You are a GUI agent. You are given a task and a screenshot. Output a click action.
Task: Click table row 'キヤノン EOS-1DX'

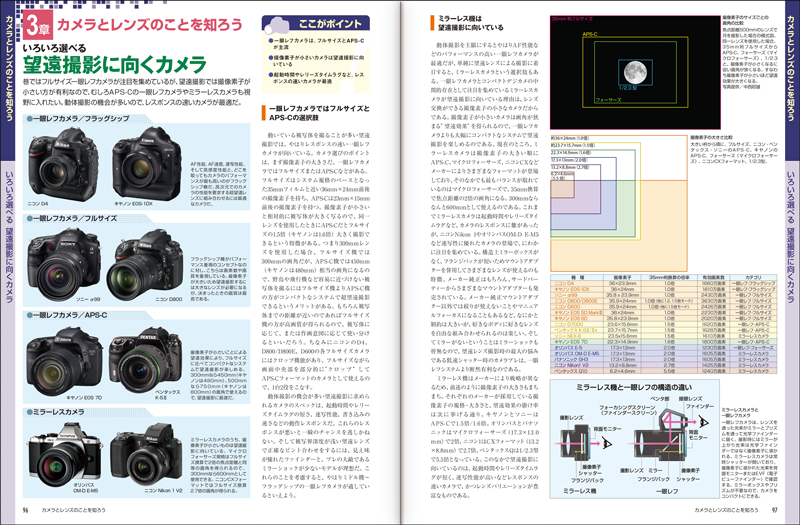(x=664, y=289)
